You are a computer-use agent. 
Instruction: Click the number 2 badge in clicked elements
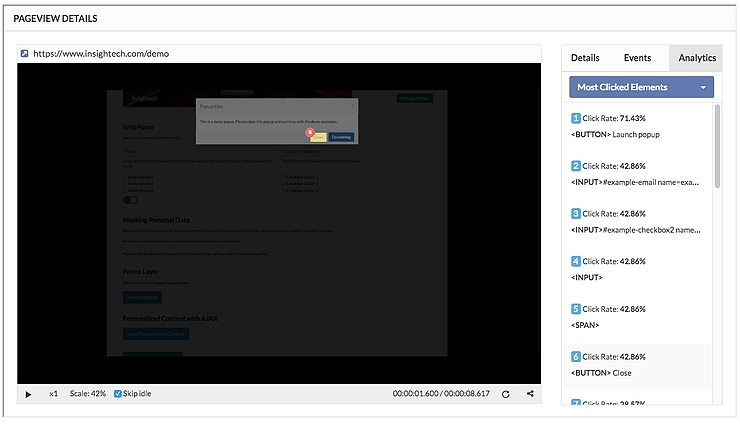[575, 166]
